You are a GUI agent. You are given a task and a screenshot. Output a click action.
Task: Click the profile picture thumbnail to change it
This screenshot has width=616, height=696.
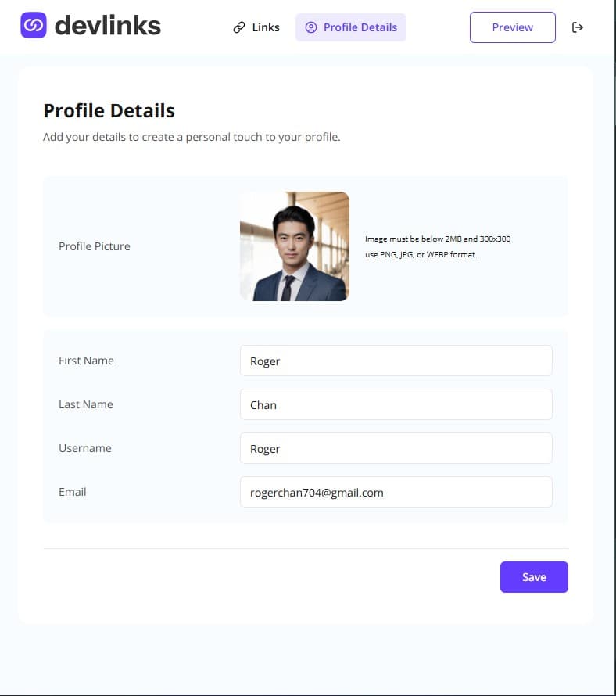[295, 246]
